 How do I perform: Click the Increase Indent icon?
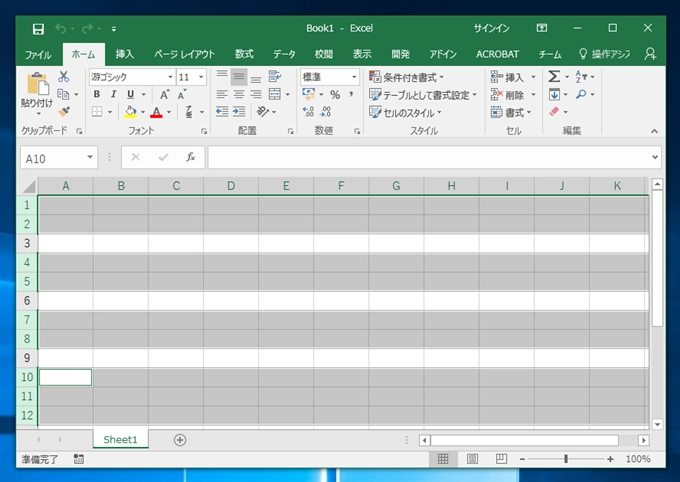coord(239,112)
